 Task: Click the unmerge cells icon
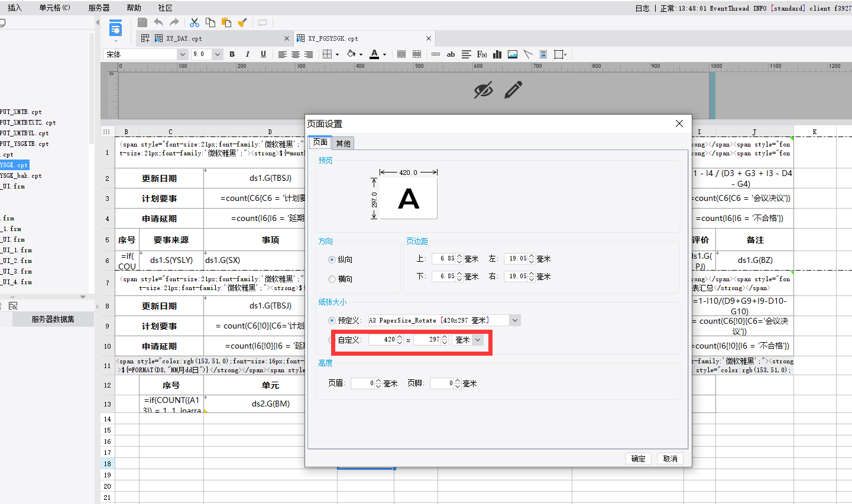[417, 54]
